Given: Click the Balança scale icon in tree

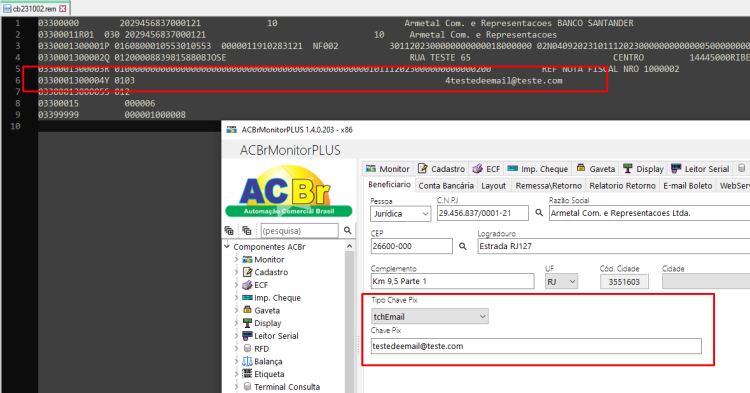Looking at the screenshot, I should [x=247, y=361].
